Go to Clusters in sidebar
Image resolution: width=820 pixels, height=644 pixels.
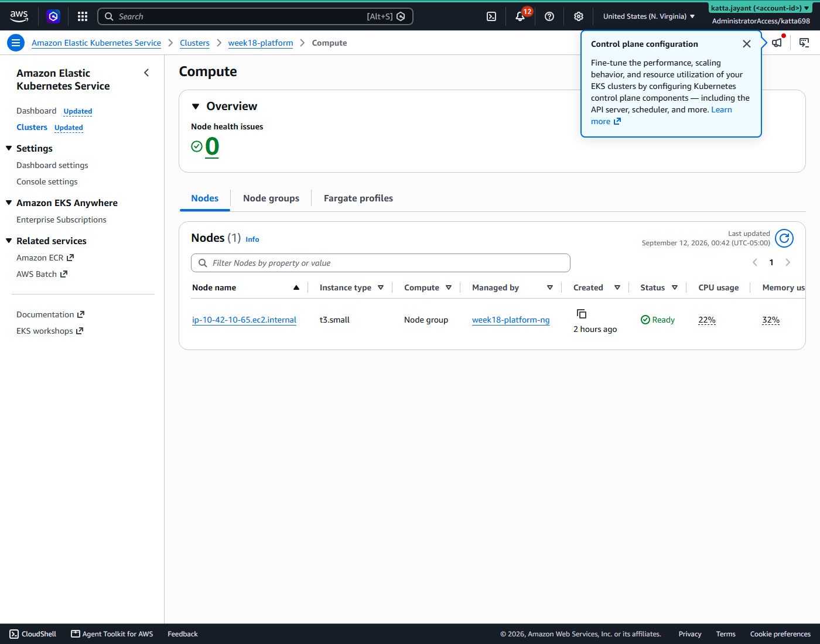[x=32, y=127]
